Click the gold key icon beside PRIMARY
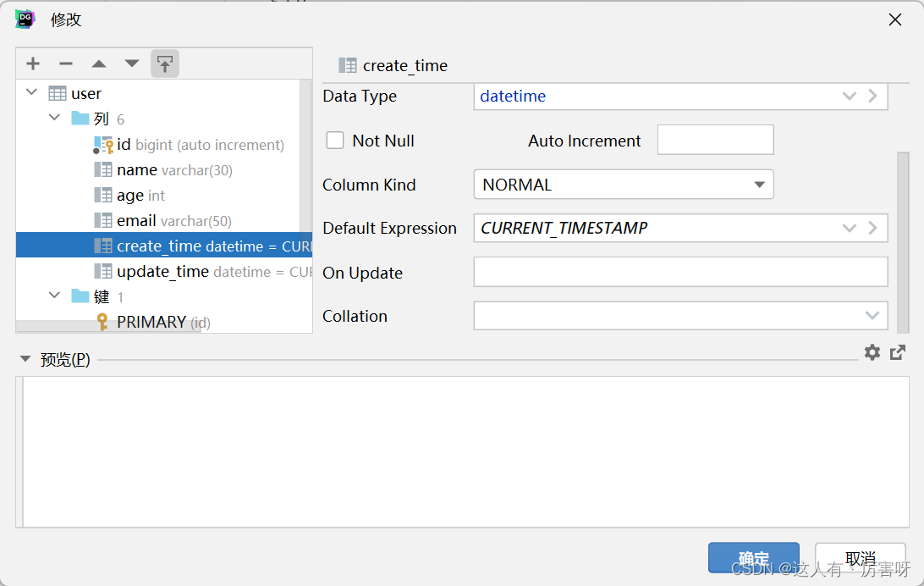The width and height of the screenshot is (924, 586). (x=102, y=322)
